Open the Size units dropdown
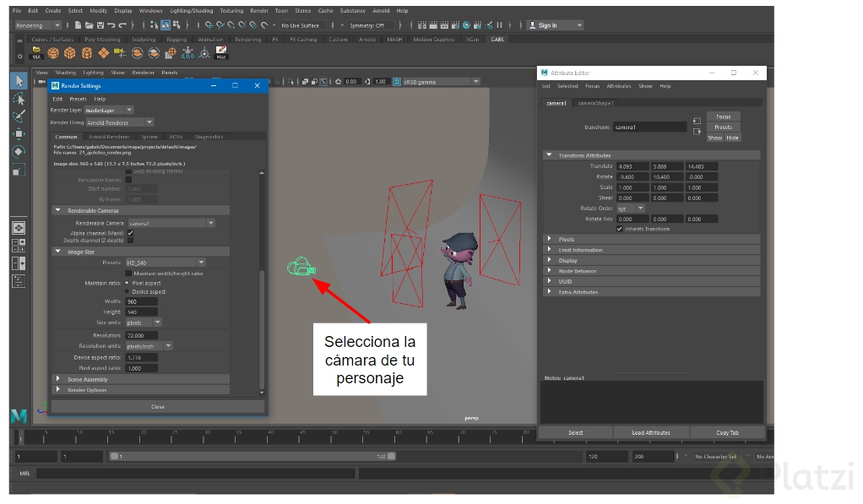863x504 pixels. click(144, 323)
